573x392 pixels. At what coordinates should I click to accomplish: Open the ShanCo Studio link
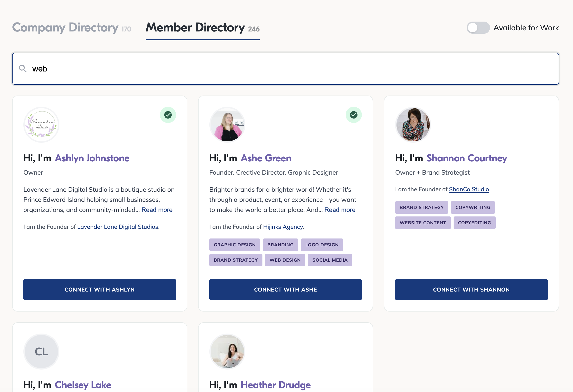(x=469, y=189)
